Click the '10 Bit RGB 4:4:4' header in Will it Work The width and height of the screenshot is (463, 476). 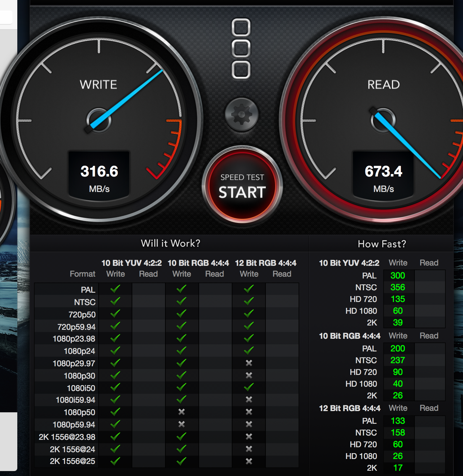pyautogui.click(x=198, y=263)
